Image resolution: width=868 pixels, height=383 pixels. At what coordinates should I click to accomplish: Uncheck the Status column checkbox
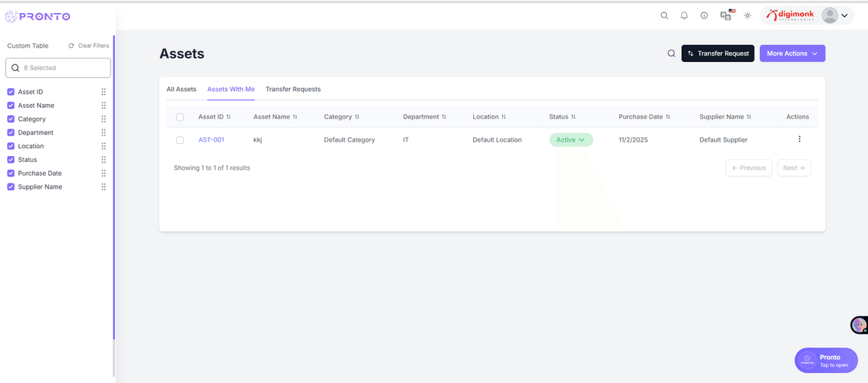pos(11,160)
